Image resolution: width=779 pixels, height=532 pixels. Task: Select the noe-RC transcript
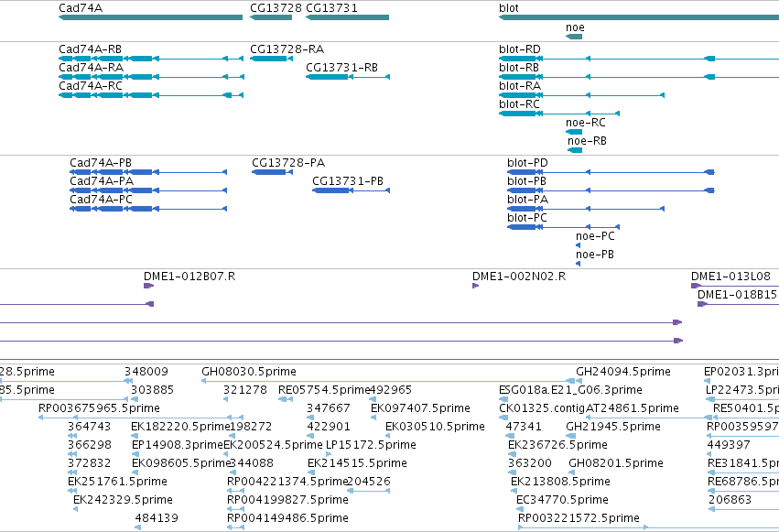pyautogui.click(x=574, y=132)
